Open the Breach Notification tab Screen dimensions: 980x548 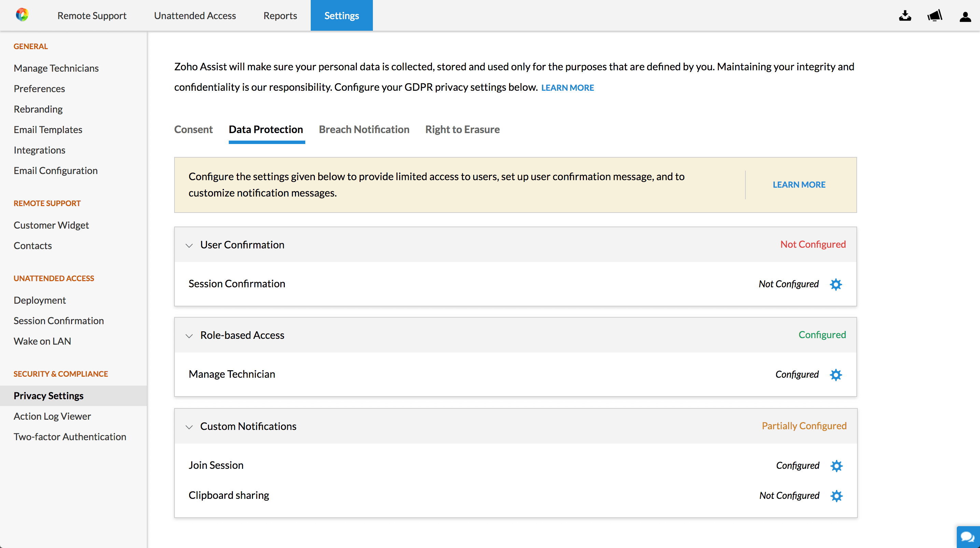point(364,130)
